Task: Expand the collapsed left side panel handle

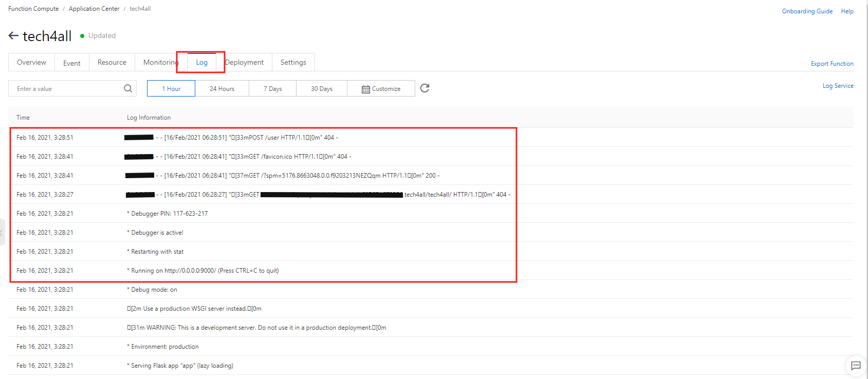Action: (x=2, y=233)
